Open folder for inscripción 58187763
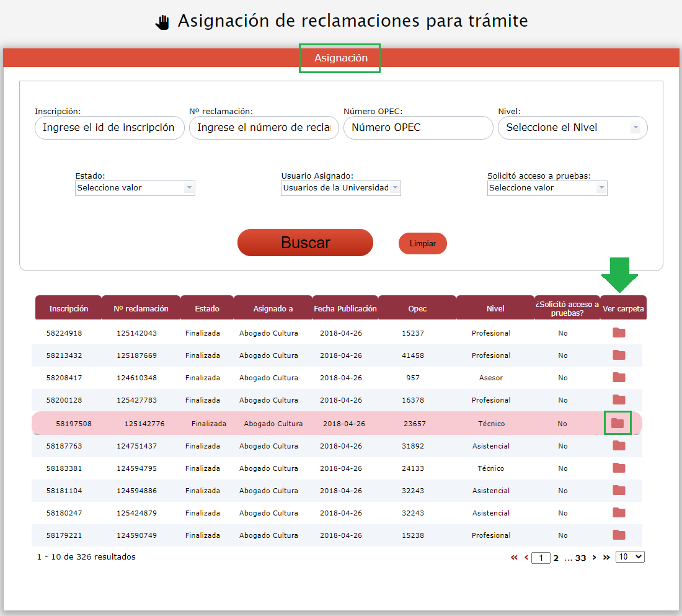This screenshot has height=616, width=682. (x=619, y=446)
